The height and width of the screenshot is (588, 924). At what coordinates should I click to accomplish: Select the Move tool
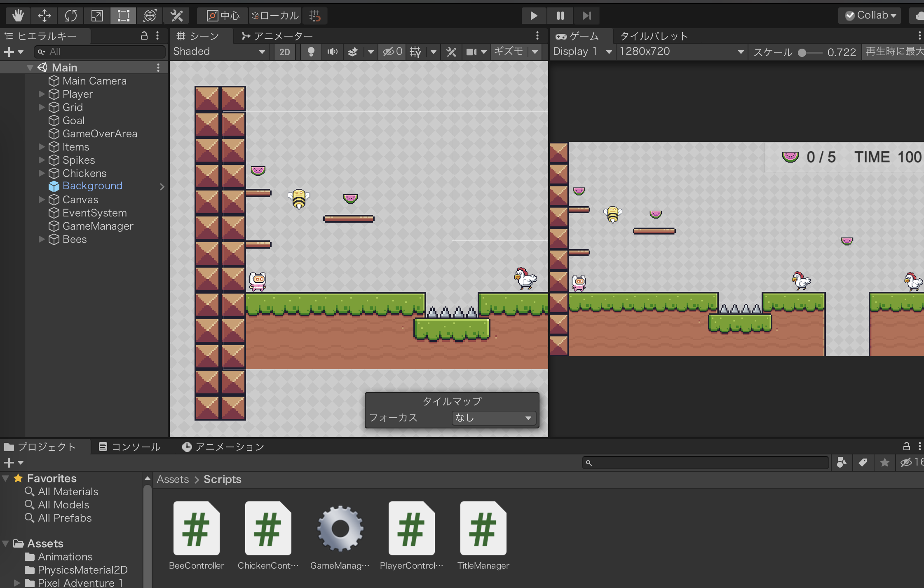pos(44,16)
